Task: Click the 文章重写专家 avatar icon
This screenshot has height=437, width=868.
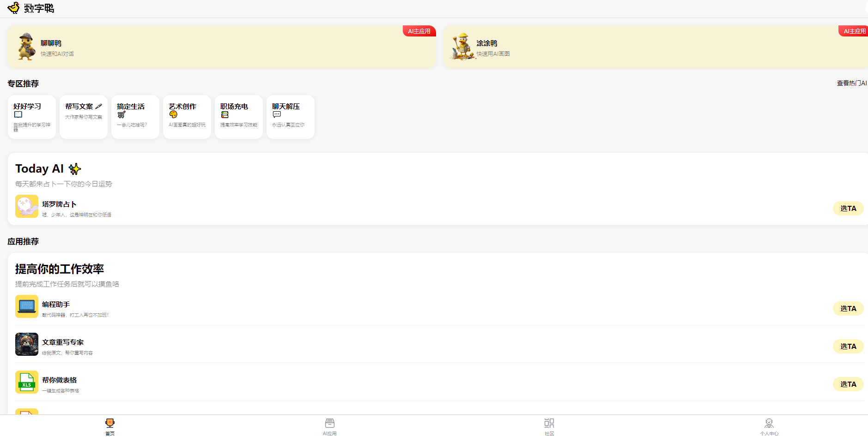Action: point(27,344)
